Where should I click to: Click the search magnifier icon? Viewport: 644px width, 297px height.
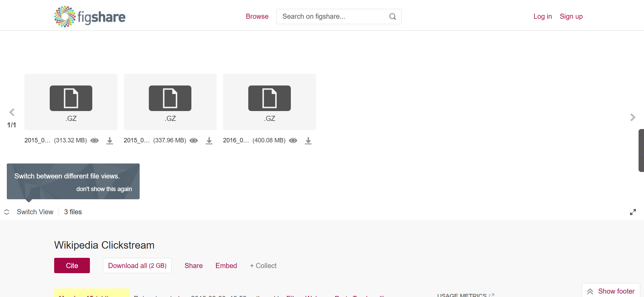[x=393, y=16]
